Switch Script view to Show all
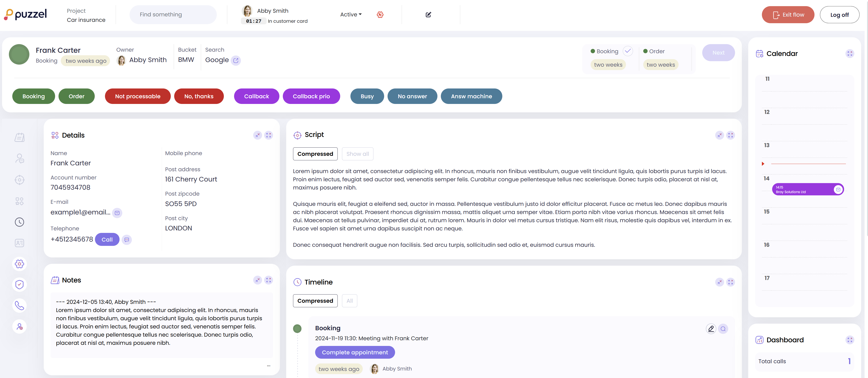 pos(357,154)
